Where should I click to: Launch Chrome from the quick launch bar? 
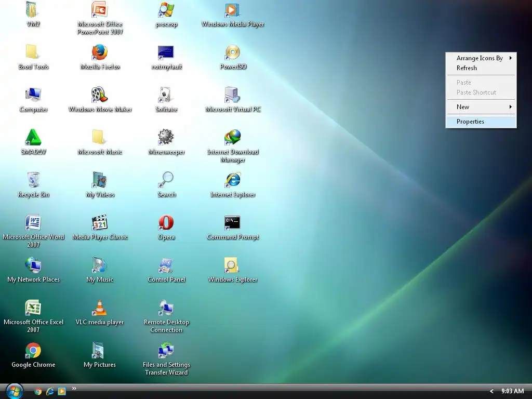pos(38,392)
